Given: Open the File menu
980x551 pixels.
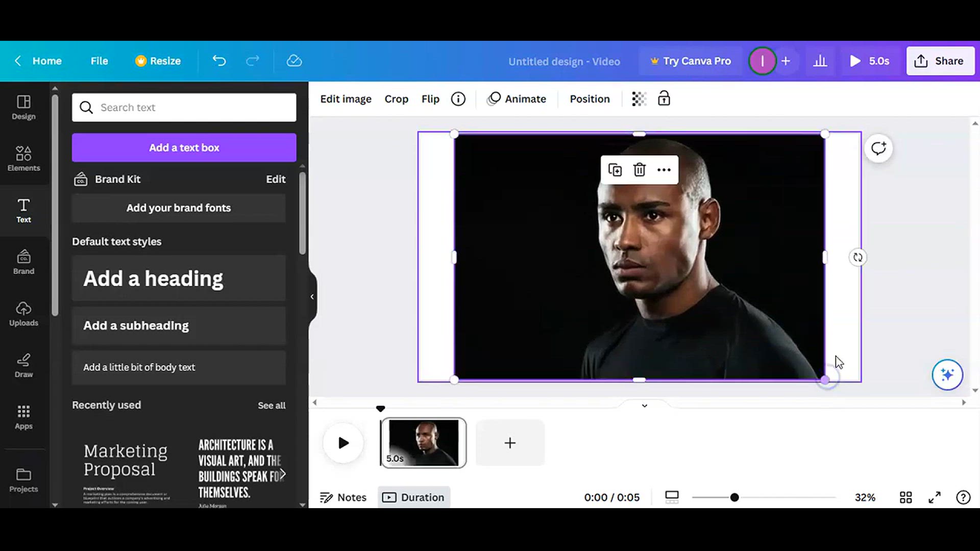Looking at the screenshot, I should (x=99, y=61).
